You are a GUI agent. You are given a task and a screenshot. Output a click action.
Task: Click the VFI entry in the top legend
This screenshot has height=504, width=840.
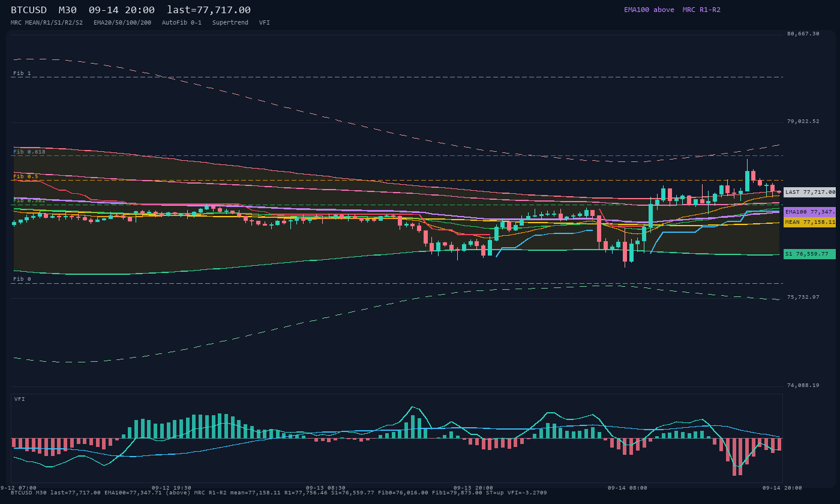tap(265, 23)
